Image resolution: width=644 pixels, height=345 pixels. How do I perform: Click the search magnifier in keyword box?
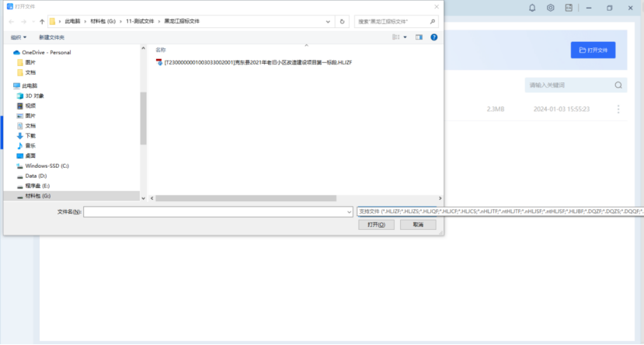coord(618,85)
